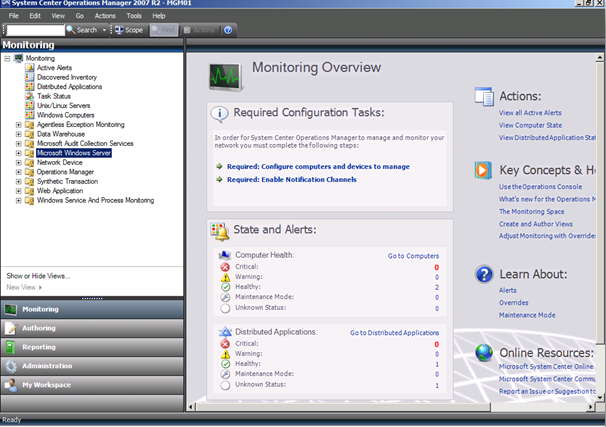Open Microsoft System Center Online link
606x427 pixels.
[x=546, y=367]
